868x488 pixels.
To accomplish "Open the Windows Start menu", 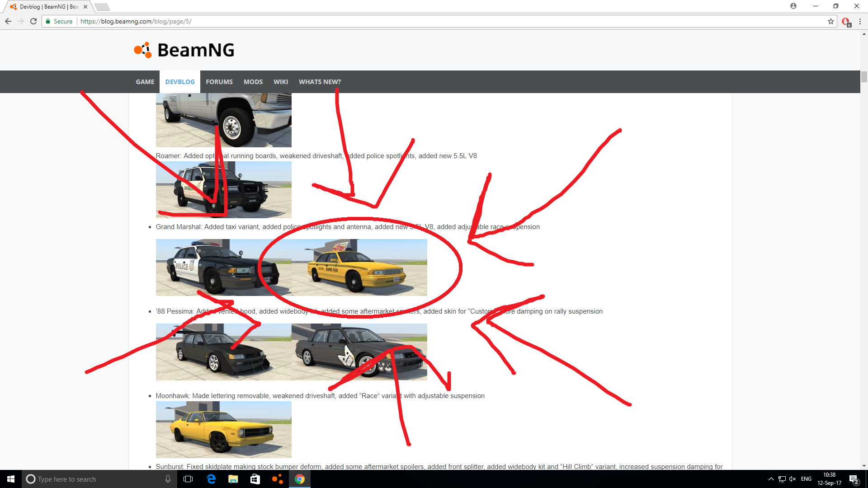I will [x=11, y=479].
